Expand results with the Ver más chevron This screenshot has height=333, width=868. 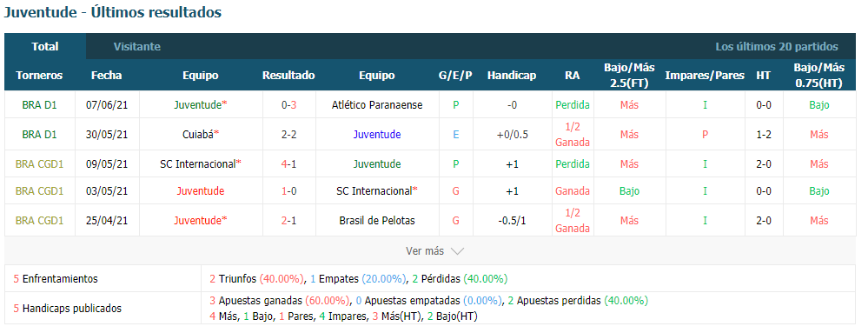coord(457,251)
